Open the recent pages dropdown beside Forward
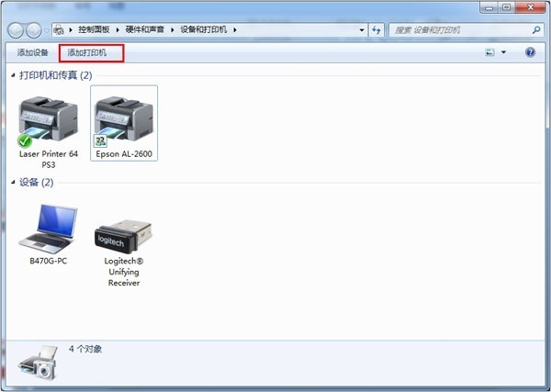Screen dimensions: 551x392 pos(47,30)
